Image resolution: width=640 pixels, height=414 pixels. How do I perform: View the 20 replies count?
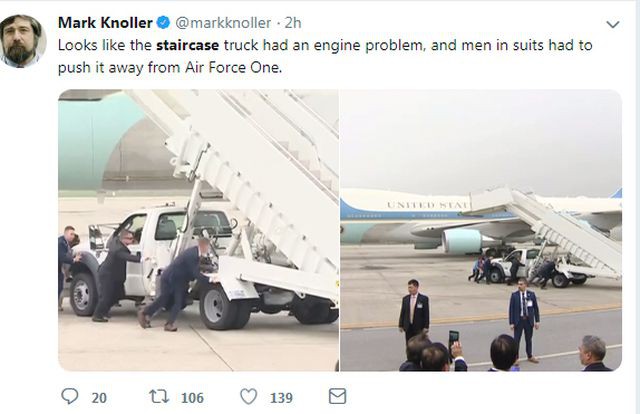click(99, 398)
